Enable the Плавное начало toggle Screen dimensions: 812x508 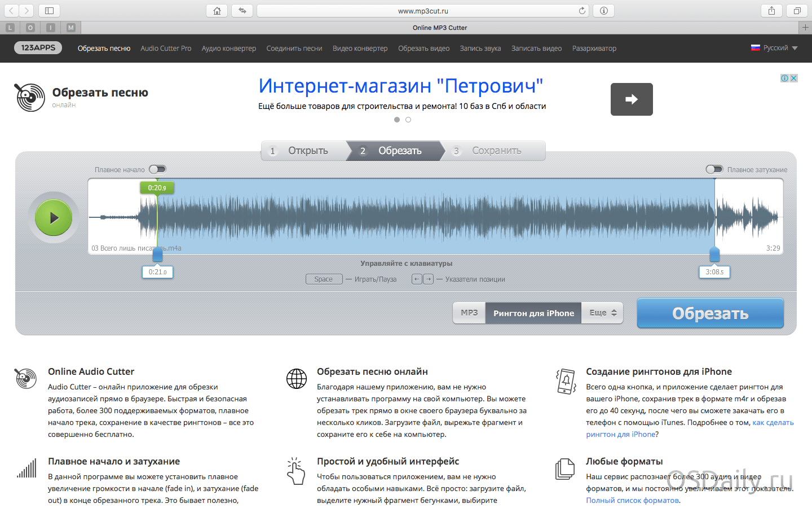point(157,169)
